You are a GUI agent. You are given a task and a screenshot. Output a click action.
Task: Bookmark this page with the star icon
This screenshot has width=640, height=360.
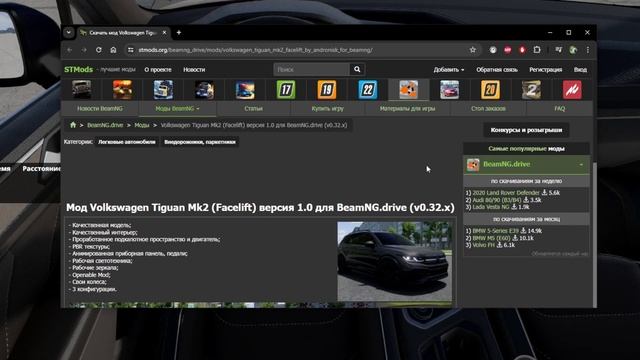click(x=473, y=50)
